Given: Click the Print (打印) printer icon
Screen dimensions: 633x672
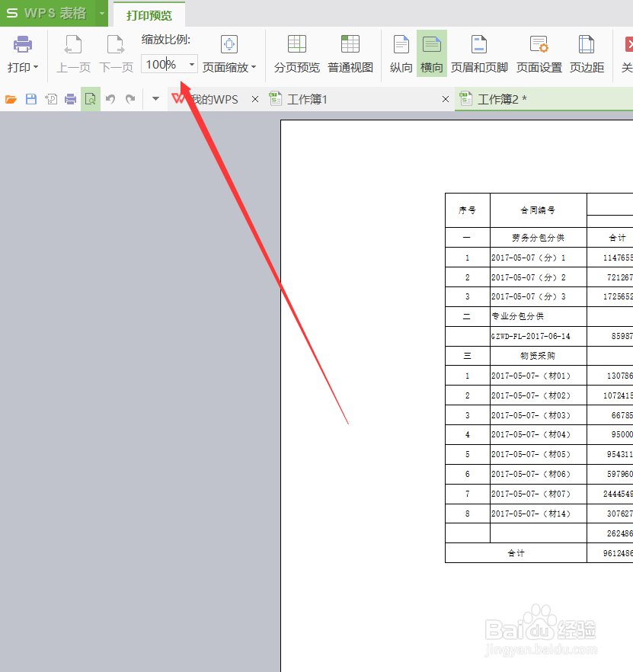Looking at the screenshot, I should point(22,44).
